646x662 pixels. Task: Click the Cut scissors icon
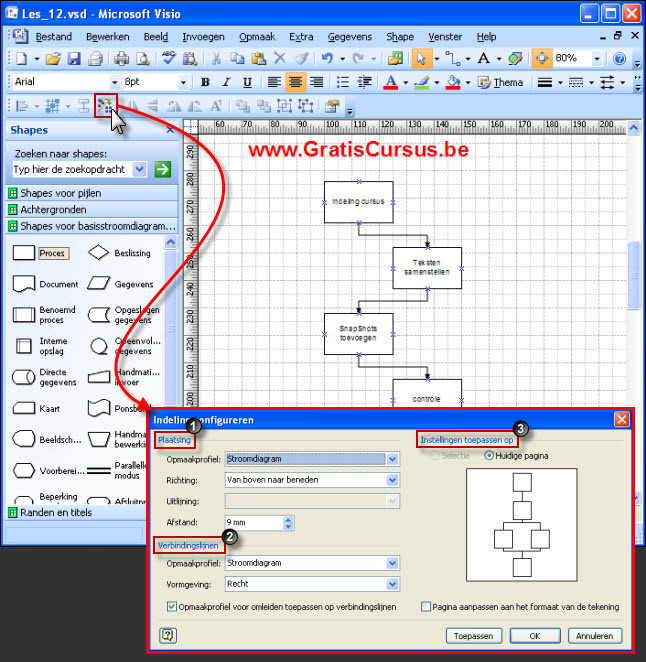point(216,59)
